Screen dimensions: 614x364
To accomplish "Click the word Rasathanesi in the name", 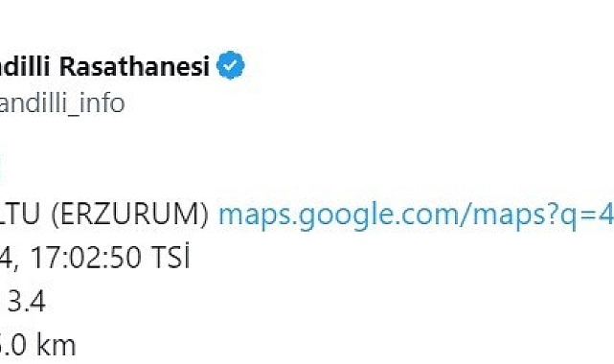I will pyautogui.click(x=135, y=66).
